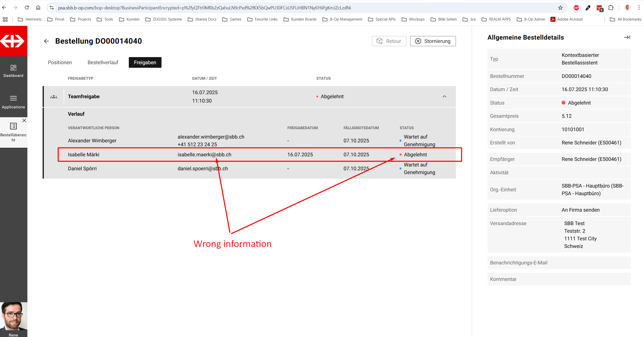Open the Applications menu icon
The image size is (644, 337).
click(13, 98)
